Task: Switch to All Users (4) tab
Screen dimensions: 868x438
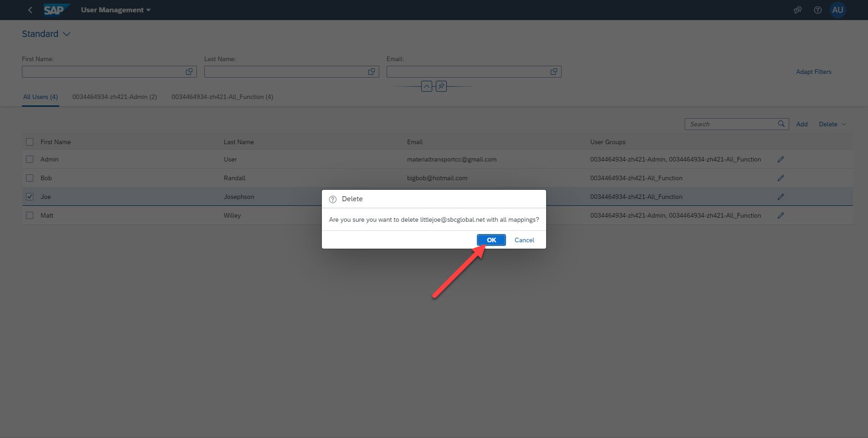Action: (41, 97)
